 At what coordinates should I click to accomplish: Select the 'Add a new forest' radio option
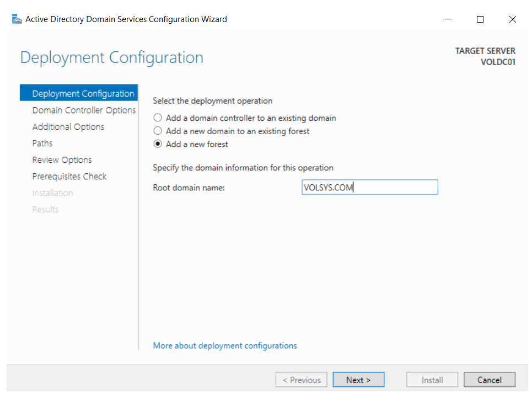click(x=158, y=145)
